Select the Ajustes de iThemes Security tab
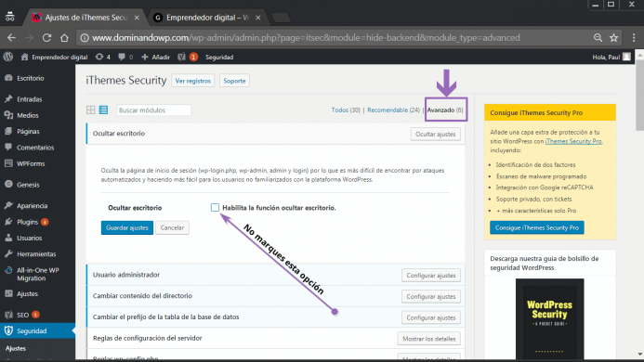The height and width of the screenshot is (362, 644). 85,18
